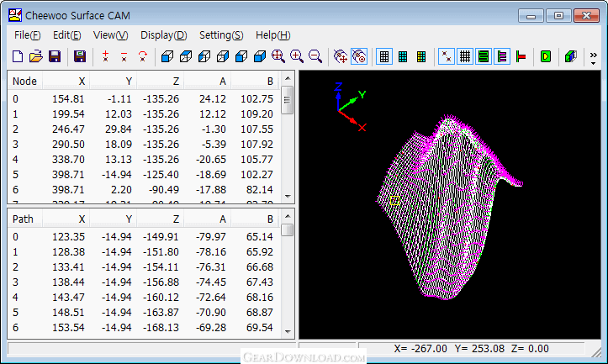Click the zoom-to-fit magnifier with crosshair arrows

point(278,56)
